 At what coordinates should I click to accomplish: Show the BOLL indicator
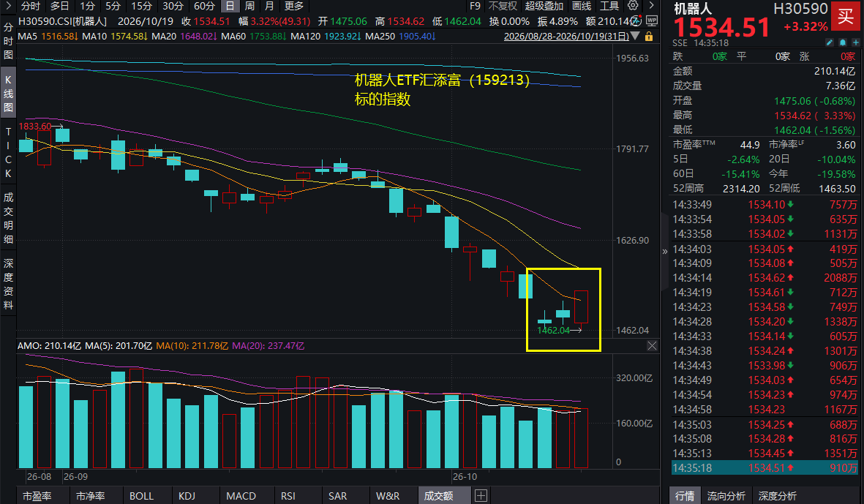(x=142, y=496)
